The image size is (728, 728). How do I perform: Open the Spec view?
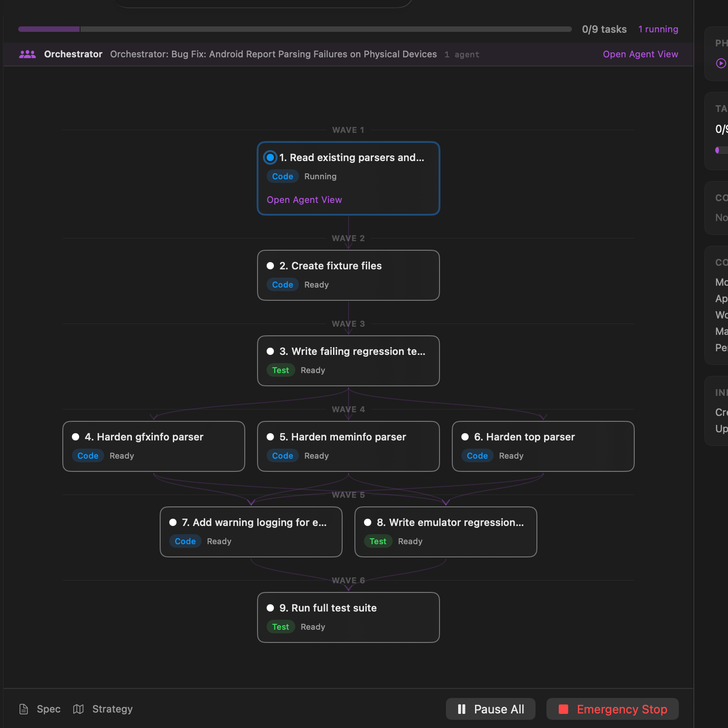pos(40,709)
